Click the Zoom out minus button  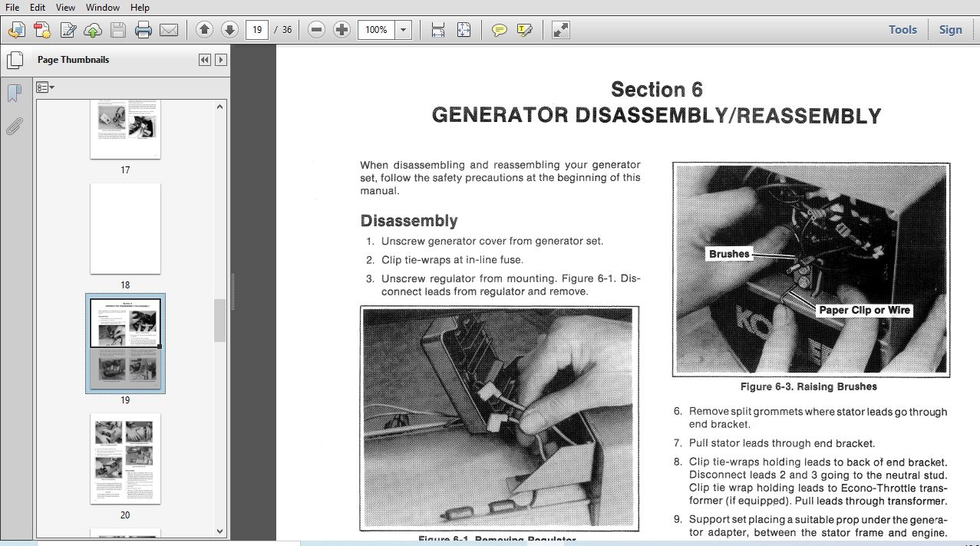coord(316,30)
